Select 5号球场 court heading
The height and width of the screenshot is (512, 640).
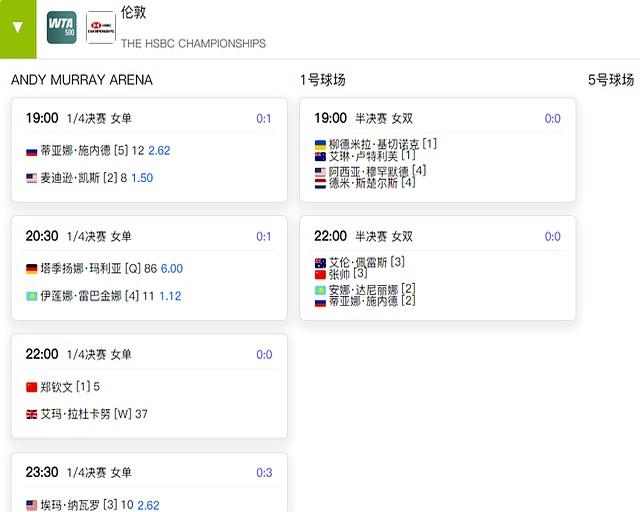[x=611, y=80]
